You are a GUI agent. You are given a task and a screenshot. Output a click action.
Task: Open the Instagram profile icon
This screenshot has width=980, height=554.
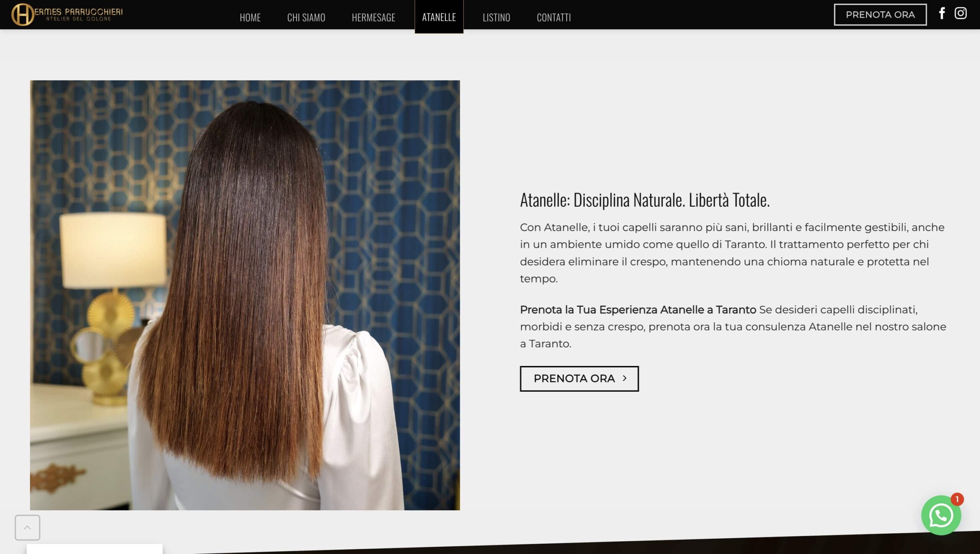[960, 14]
